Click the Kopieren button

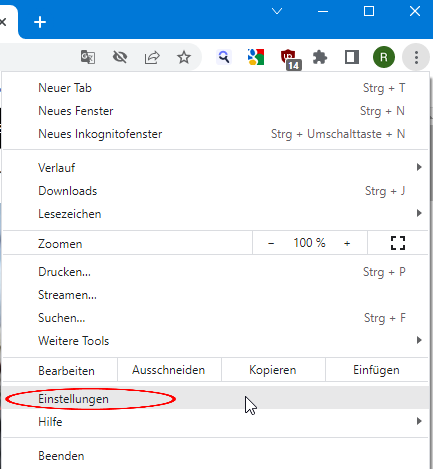tap(273, 370)
